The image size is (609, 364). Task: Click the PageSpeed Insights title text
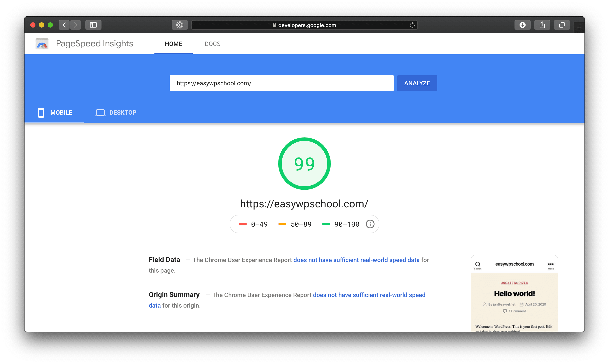pyautogui.click(x=94, y=43)
